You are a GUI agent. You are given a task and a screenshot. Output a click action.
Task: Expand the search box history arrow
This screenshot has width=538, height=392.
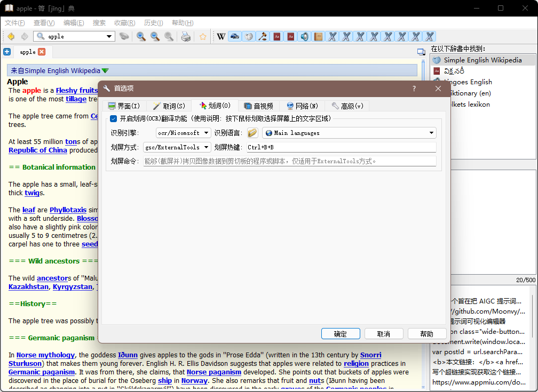(x=109, y=36)
